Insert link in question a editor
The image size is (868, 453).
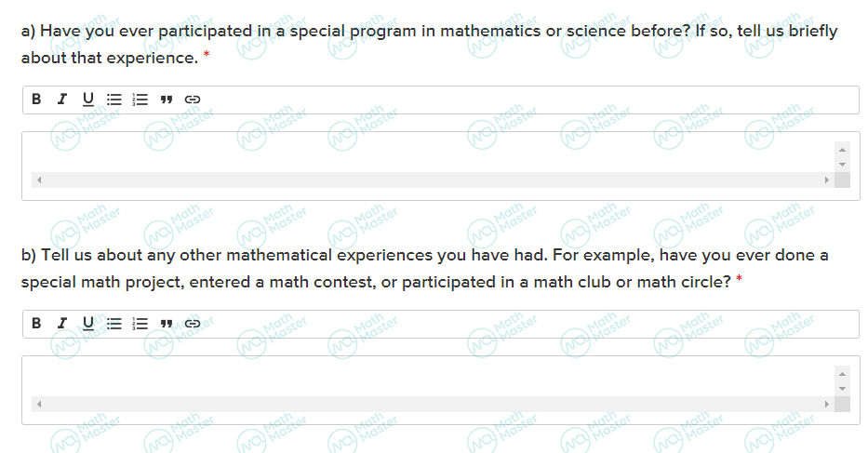click(192, 100)
